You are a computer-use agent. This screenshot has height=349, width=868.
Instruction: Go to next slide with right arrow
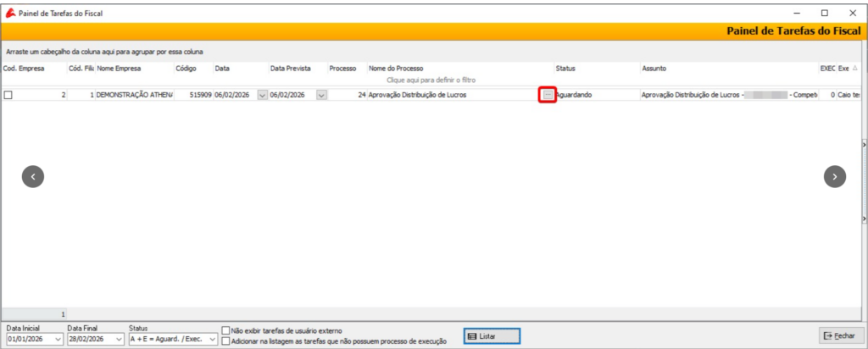[x=835, y=176]
